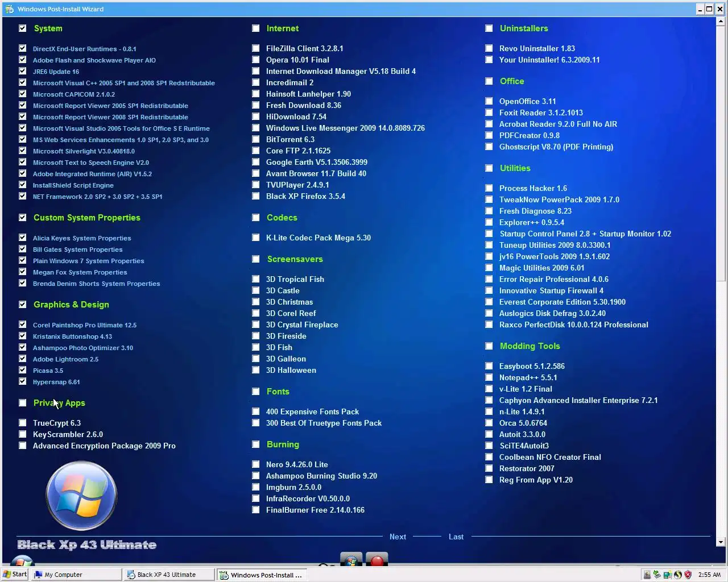The height and width of the screenshot is (582, 728).
Task: Tick Imgburn 2.5.0.0 checkbox
Action: (x=255, y=487)
